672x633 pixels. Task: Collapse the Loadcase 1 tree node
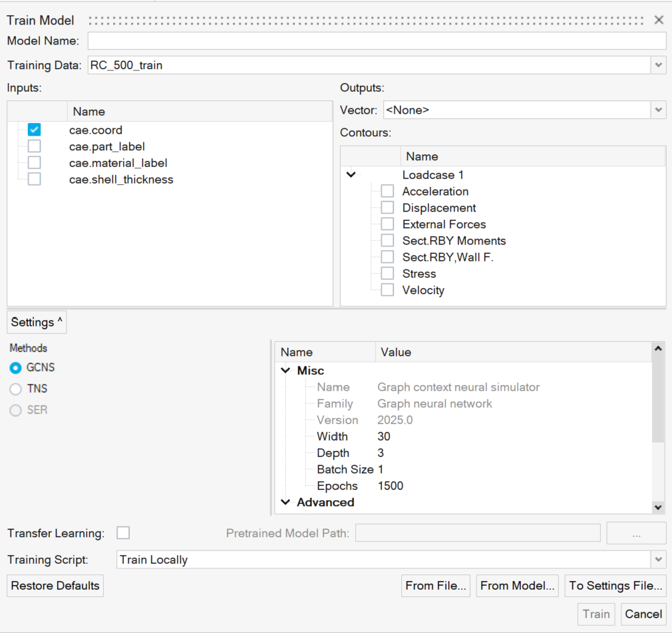pyautogui.click(x=351, y=175)
